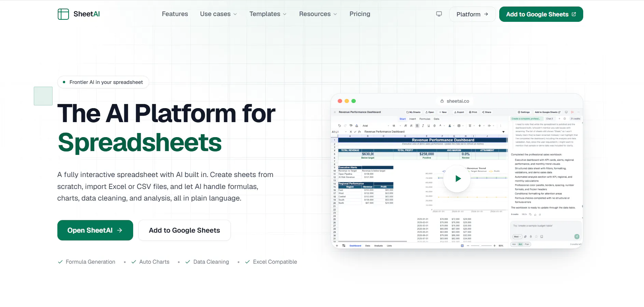
Task: Click the text color A icon in the preview
Action: [440, 126]
